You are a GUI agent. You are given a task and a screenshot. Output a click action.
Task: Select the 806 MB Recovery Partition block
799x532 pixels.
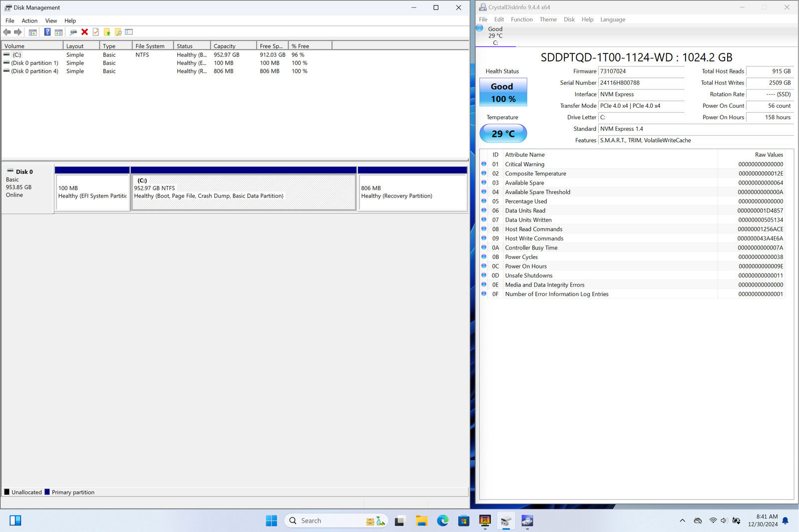[412, 192]
